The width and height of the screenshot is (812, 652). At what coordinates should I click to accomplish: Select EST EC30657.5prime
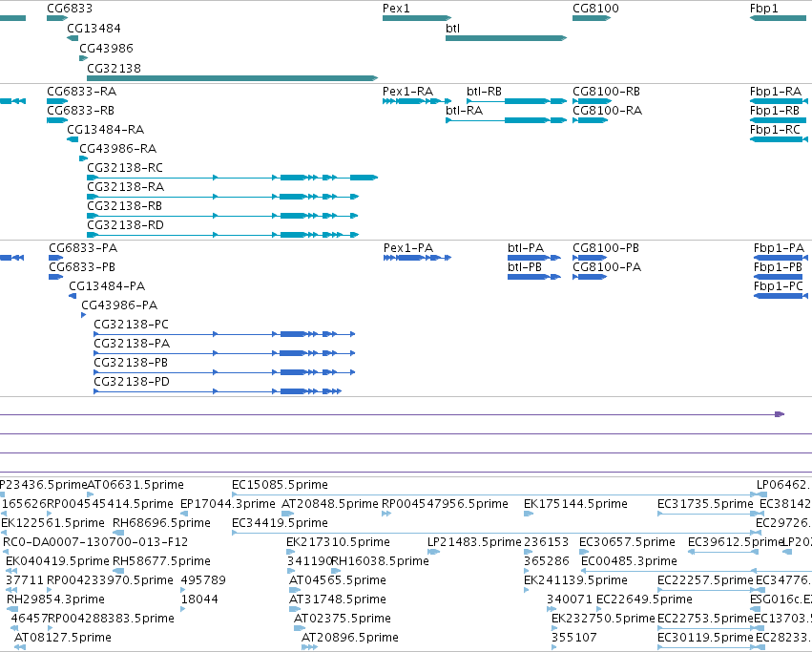584,552
